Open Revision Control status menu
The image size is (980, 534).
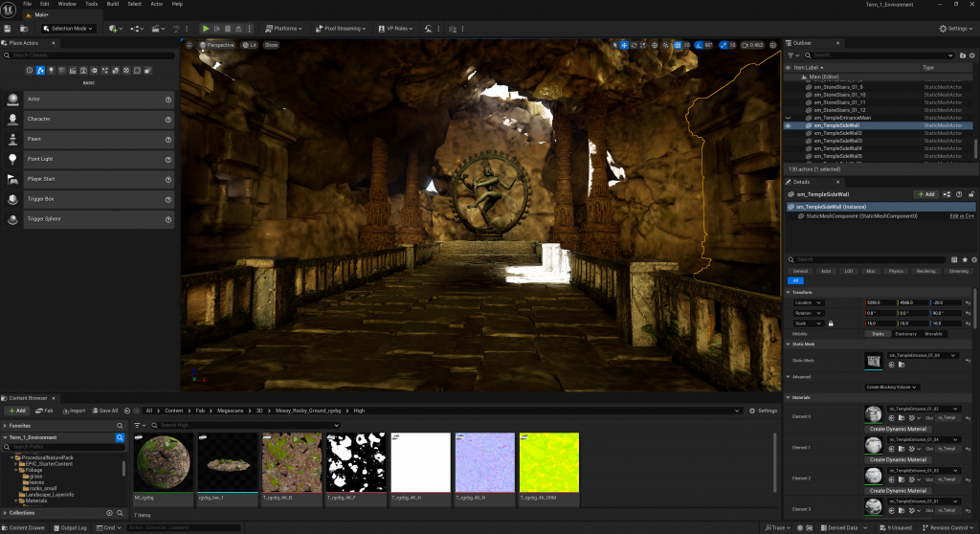coord(948,527)
